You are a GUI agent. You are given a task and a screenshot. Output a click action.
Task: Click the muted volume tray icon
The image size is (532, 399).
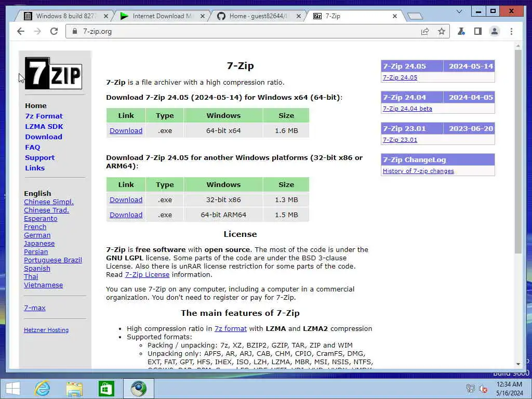[x=483, y=389]
